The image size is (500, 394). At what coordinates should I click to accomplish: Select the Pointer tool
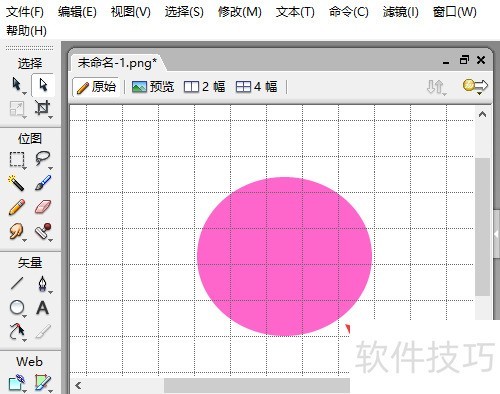pyautogui.click(x=16, y=85)
